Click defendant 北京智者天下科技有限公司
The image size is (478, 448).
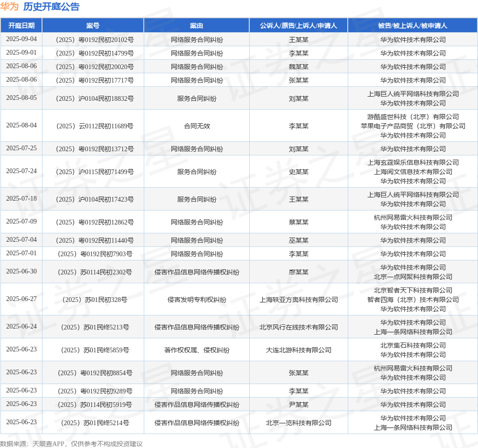pyautogui.click(x=413, y=290)
